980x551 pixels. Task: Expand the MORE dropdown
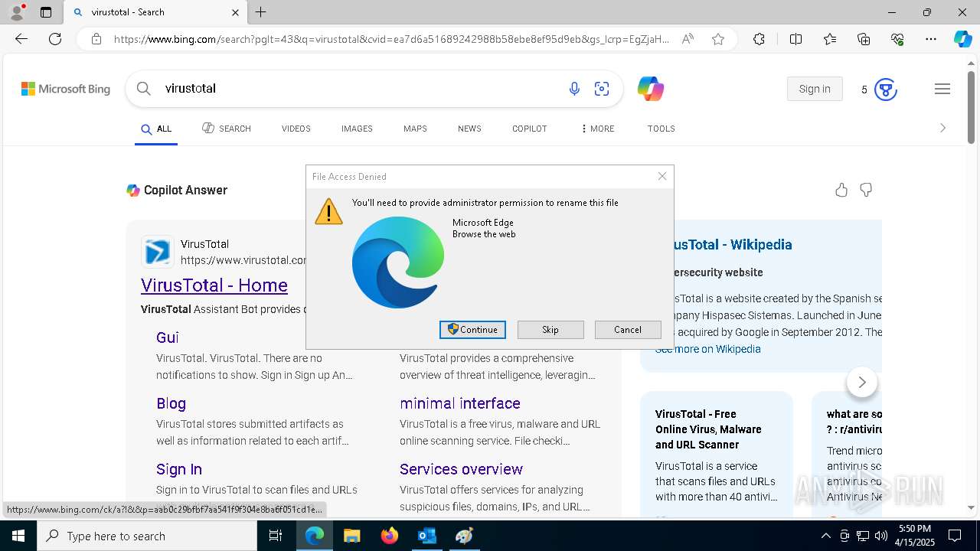click(597, 129)
